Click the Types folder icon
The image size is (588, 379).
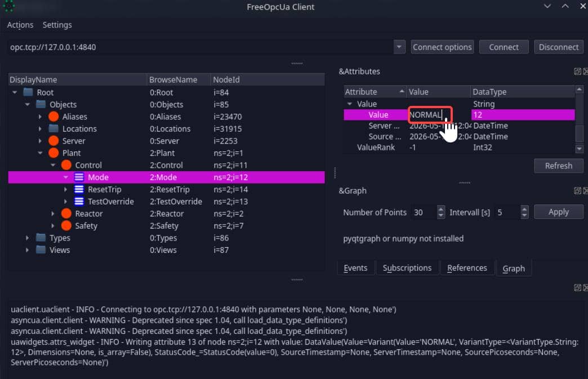[41, 238]
